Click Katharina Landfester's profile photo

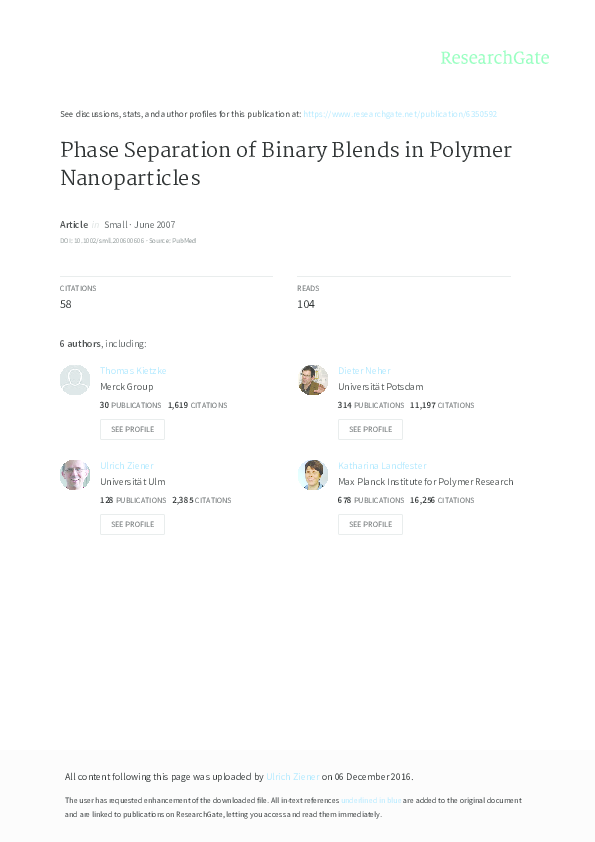(313, 474)
